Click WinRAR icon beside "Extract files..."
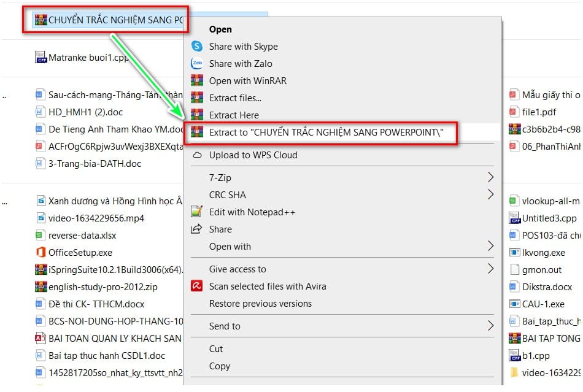This screenshot has height=392, width=583. [x=197, y=98]
